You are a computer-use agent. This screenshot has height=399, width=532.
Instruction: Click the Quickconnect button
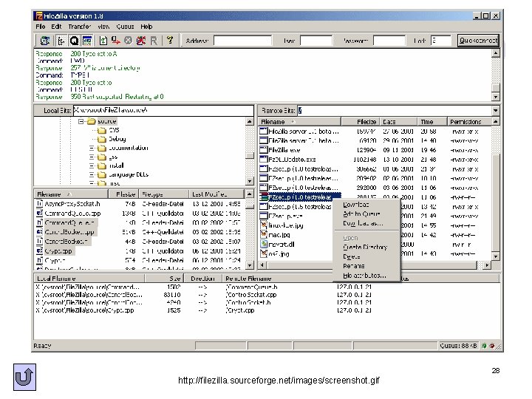click(x=478, y=41)
